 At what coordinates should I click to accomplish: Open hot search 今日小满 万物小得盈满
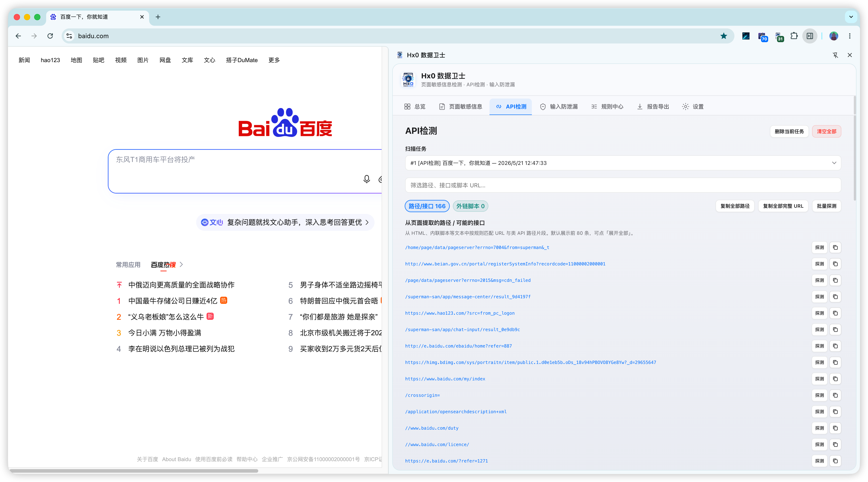point(164,333)
